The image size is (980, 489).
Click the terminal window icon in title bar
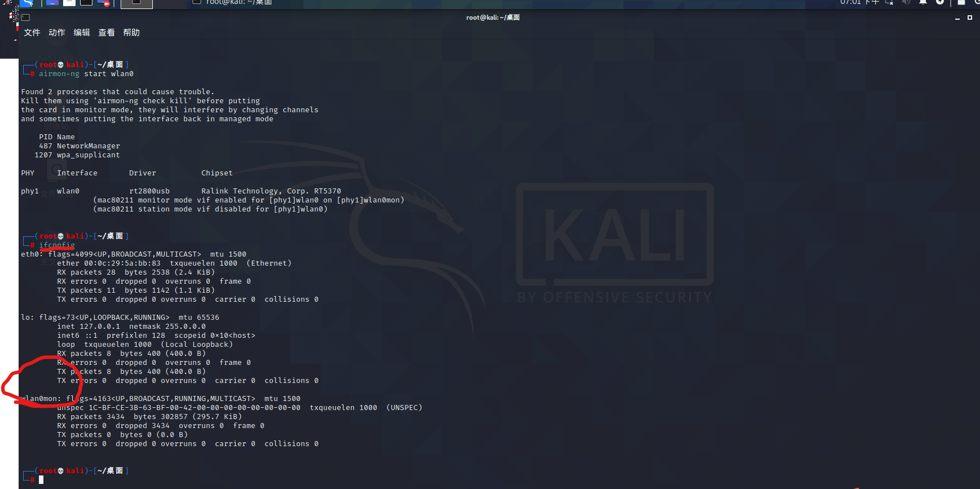25,17
